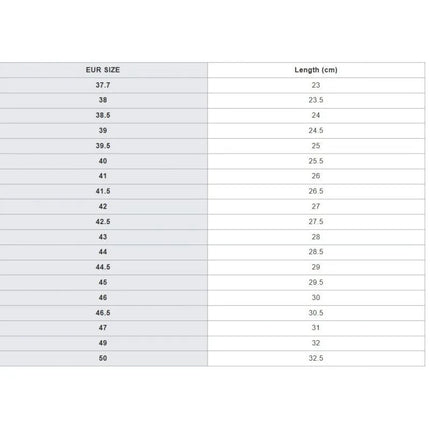Click the 27.5 length value
Image resolution: width=430 pixels, height=430 pixels.
coord(316,222)
